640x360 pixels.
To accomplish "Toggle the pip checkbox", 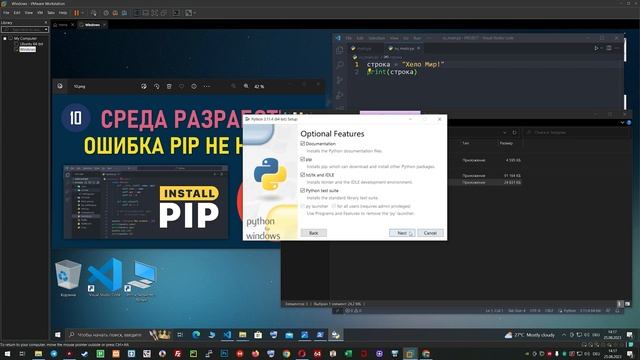I will pos(302,159).
